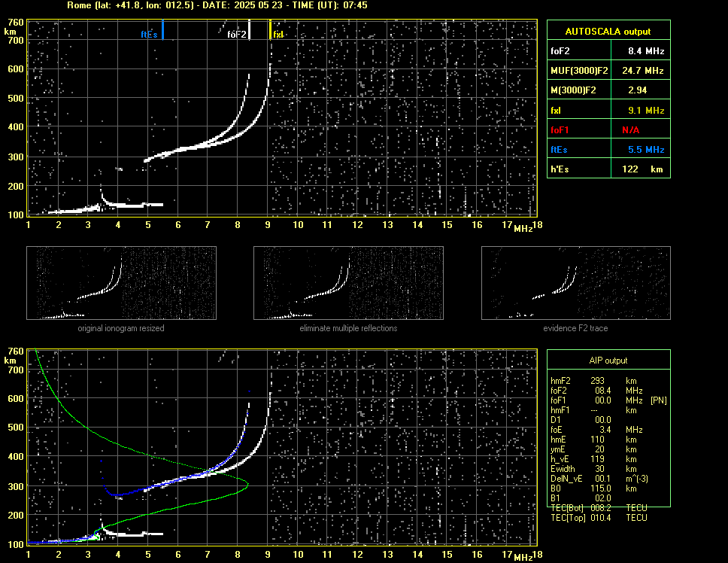The width and height of the screenshot is (728, 563).
Task: Select the Ewidth 30 km row
Action: tap(593, 469)
